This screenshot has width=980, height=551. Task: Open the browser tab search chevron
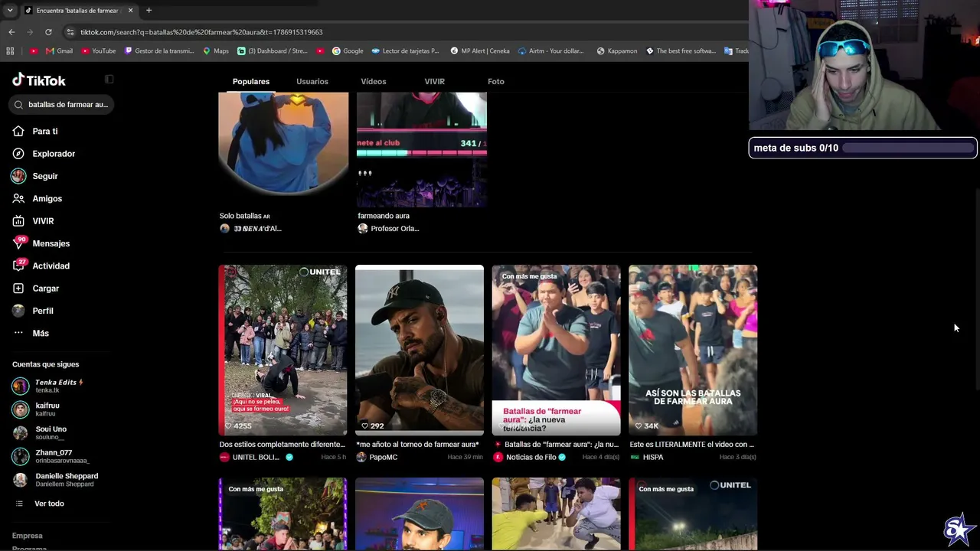point(10,11)
